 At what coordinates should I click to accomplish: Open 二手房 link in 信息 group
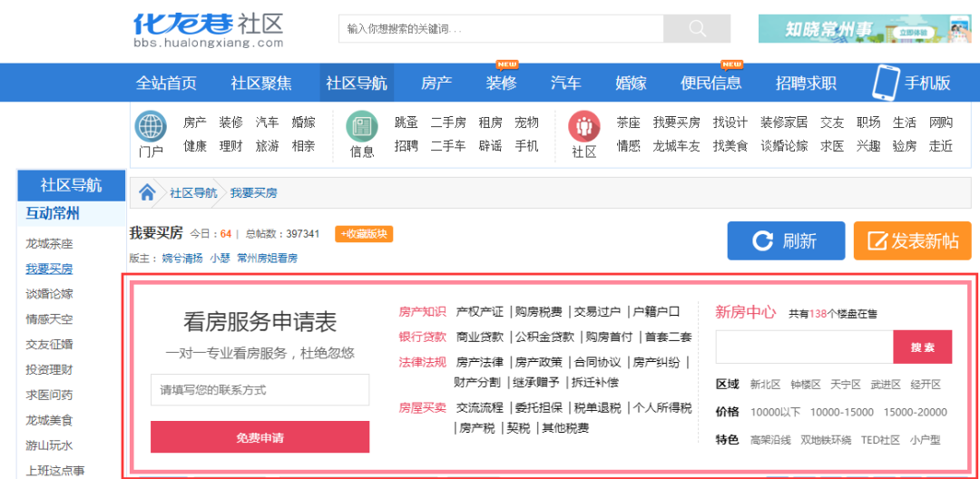[x=448, y=122]
